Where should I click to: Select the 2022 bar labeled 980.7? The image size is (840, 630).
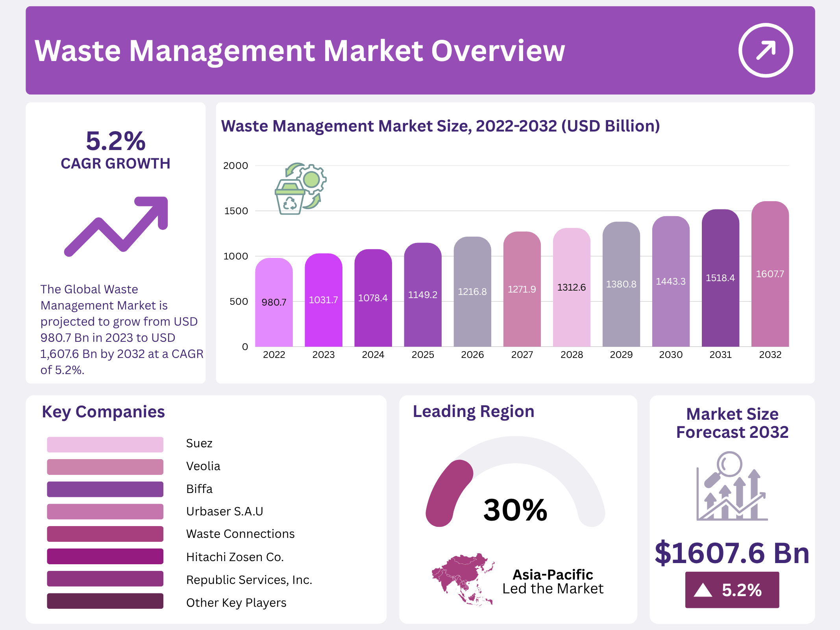(274, 302)
